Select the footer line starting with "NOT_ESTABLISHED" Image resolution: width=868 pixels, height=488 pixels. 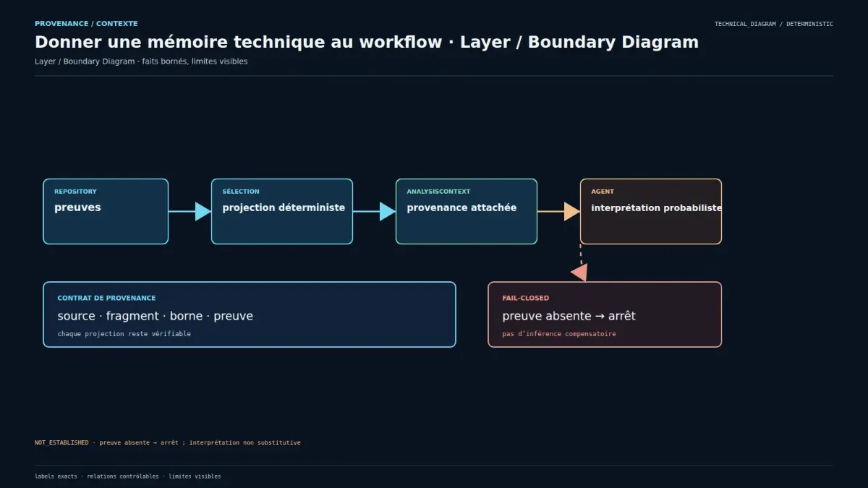pos(168,442)
